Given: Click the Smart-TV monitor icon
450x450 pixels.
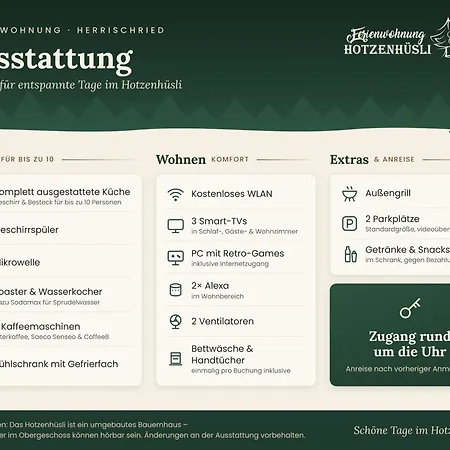Looking at the screenshot, I should point(176,226).
